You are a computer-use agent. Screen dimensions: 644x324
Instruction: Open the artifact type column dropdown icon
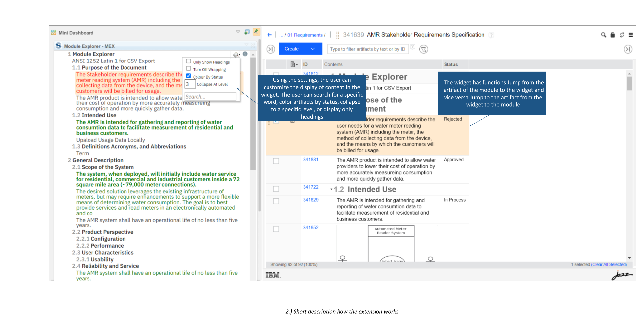point(294,64)
